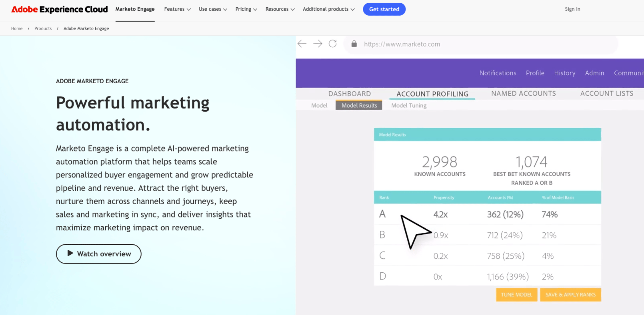The height and width of the screenshot is (324, 644).
Task: Open the Pricing dropdown menu
Action: click(x=246, y=9)
